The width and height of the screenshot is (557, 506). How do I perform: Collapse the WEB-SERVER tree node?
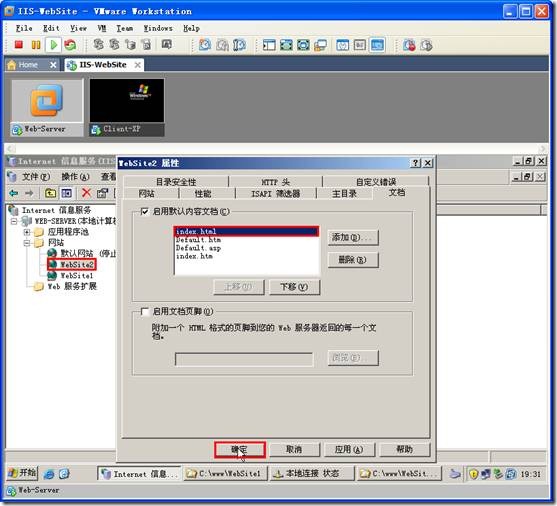pyautogui.click(x=14, y=221)
